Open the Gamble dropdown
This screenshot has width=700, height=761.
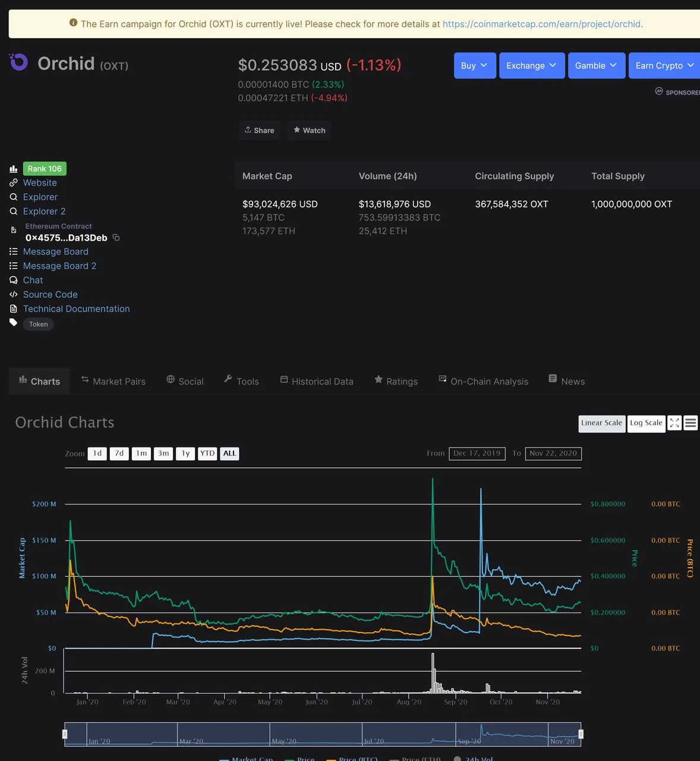tap(597, 65)
